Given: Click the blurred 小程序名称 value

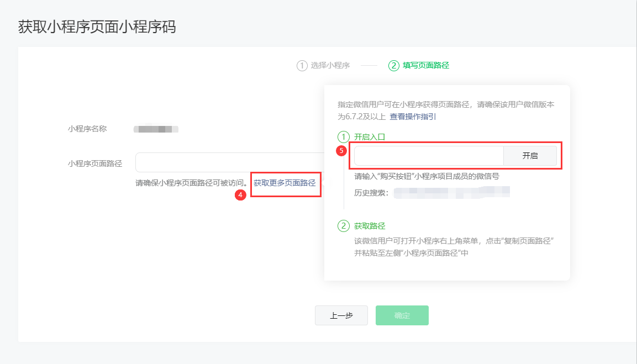Looking at the screenshot, I should click(x=156, y=129).
